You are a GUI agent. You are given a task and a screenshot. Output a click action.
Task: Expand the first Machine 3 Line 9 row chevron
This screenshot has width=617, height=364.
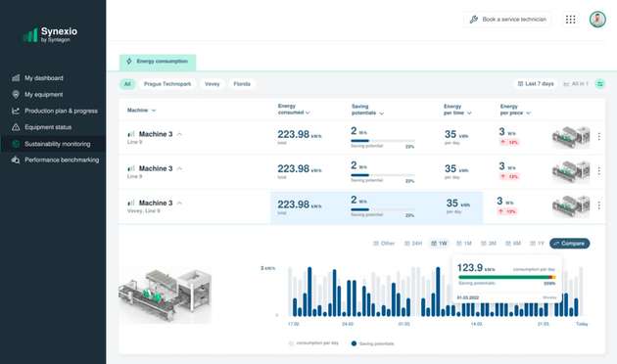click(180, 134)
